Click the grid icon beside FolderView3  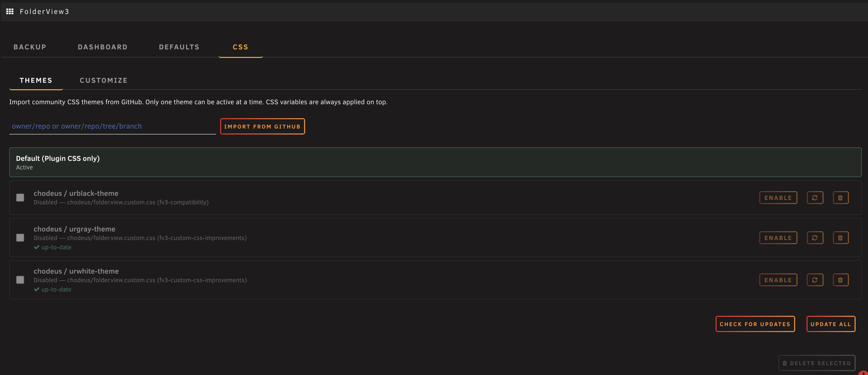point(10,11)
